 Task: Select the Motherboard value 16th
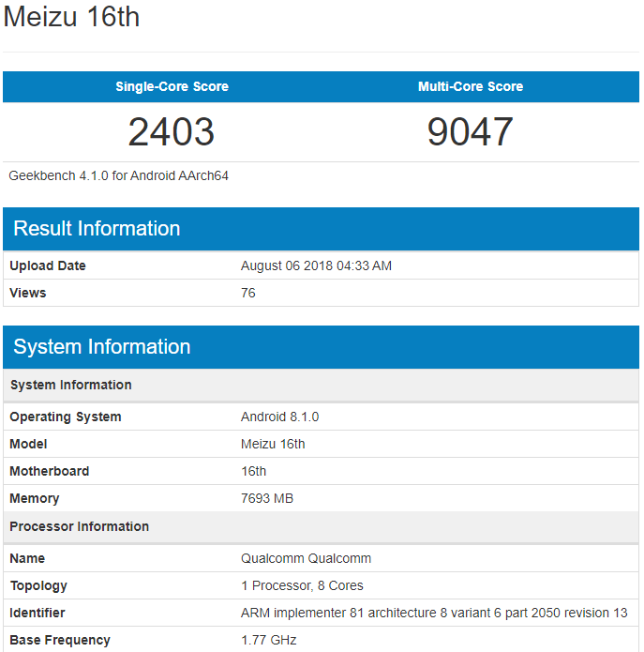point(253,471)
